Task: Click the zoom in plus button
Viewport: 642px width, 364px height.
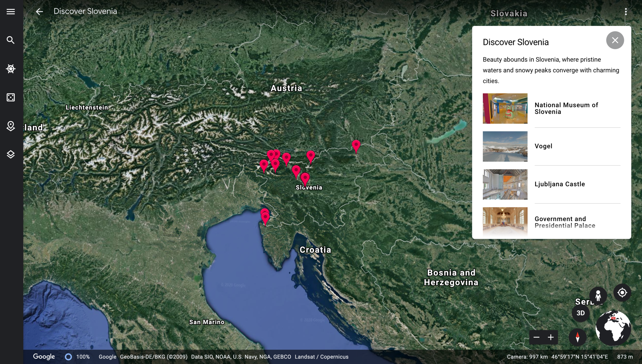Action: (x=551, y=337)
